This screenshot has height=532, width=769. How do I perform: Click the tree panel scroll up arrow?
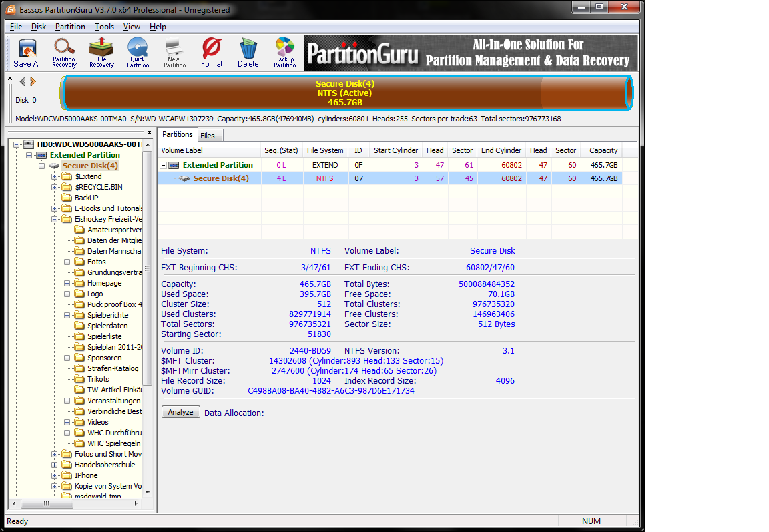(x=148, y=144)
